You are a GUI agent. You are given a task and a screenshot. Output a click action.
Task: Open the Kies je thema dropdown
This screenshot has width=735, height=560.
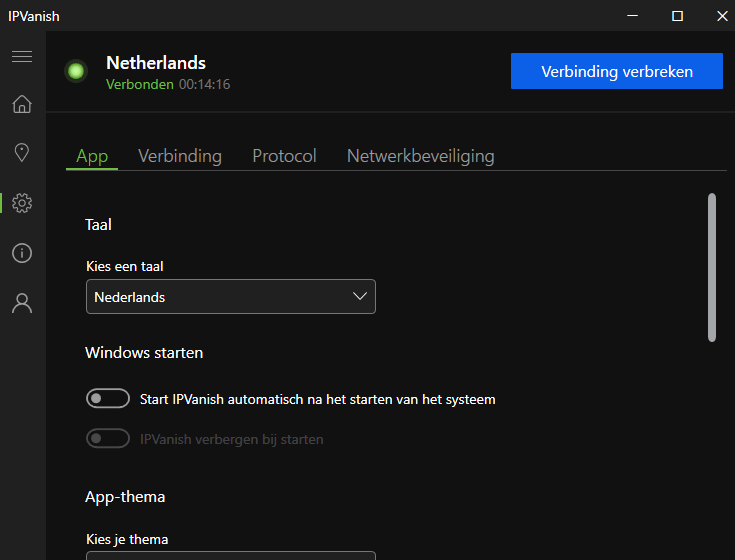[231, 556]
